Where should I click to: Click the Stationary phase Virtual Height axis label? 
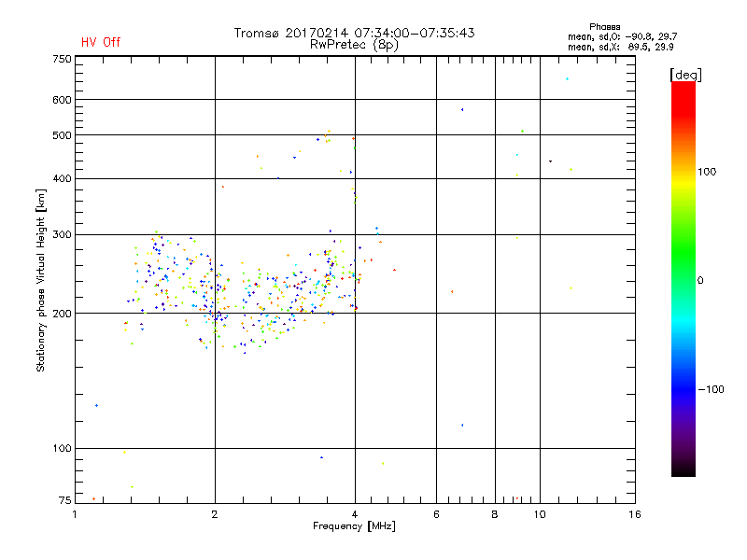(x=41, y=280)
